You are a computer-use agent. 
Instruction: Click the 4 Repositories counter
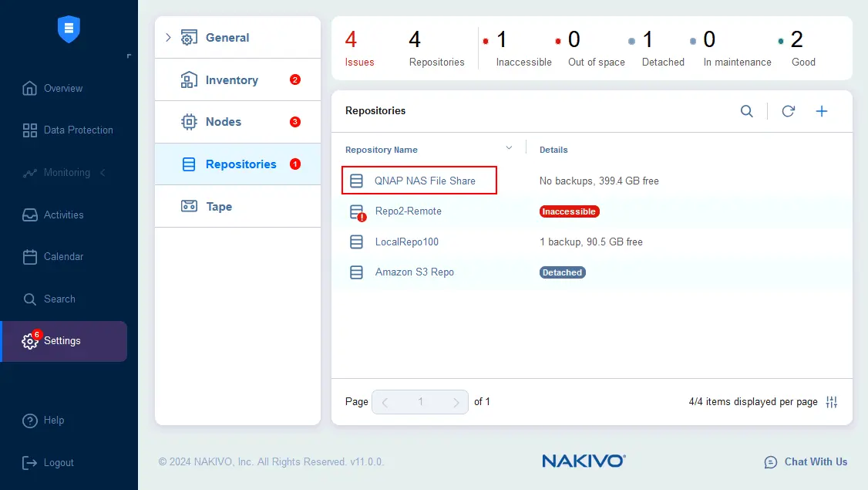tap(436, 49)
